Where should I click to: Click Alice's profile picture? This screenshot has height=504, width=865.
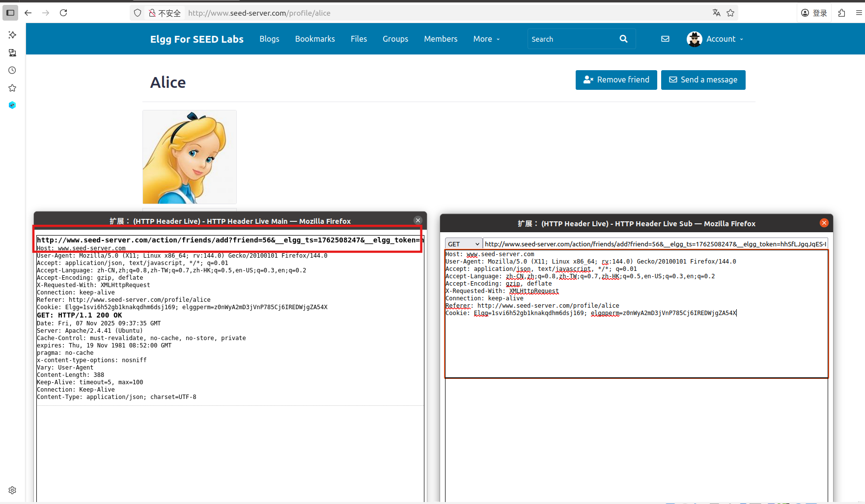point(189,157)
